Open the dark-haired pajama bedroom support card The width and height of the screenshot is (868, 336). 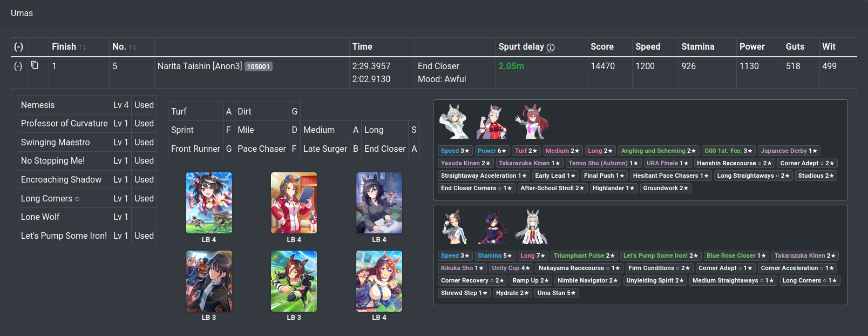(x=379, y=203)
